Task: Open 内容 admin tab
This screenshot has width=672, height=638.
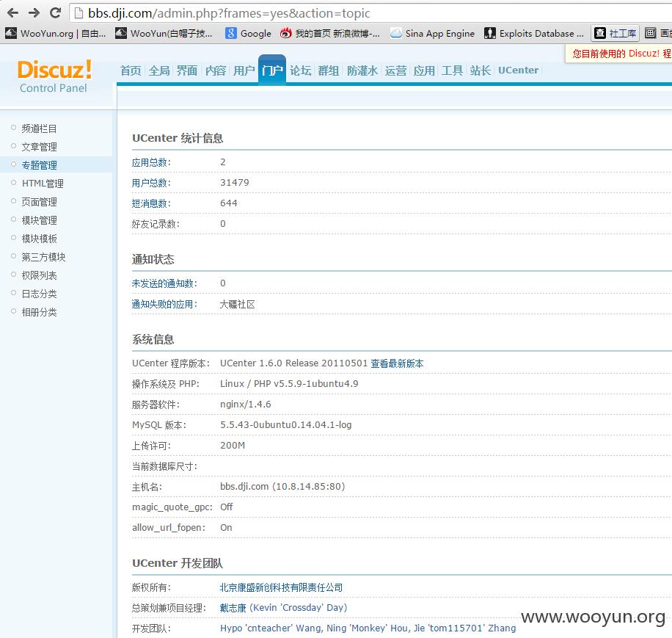Action: (x=216, y=70)
